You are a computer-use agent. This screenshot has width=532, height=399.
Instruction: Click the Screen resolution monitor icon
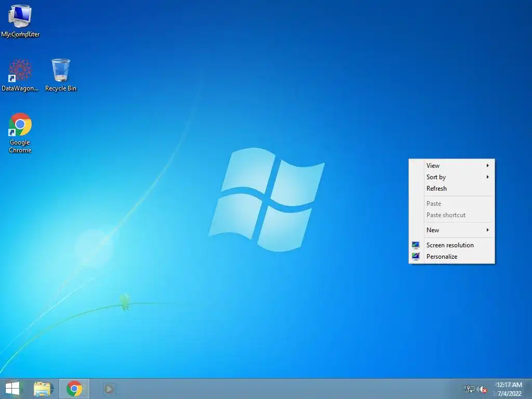pos(416,245)
